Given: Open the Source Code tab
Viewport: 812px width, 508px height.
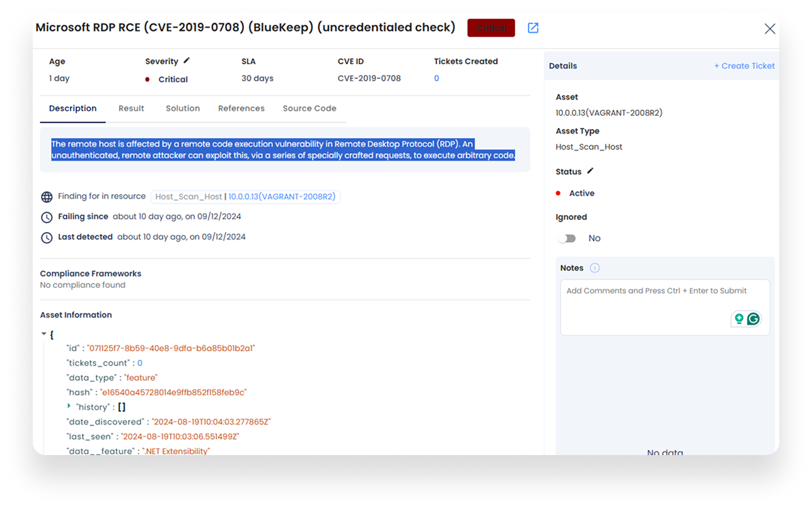Looking at the screenshot, I should click(310, 108).
